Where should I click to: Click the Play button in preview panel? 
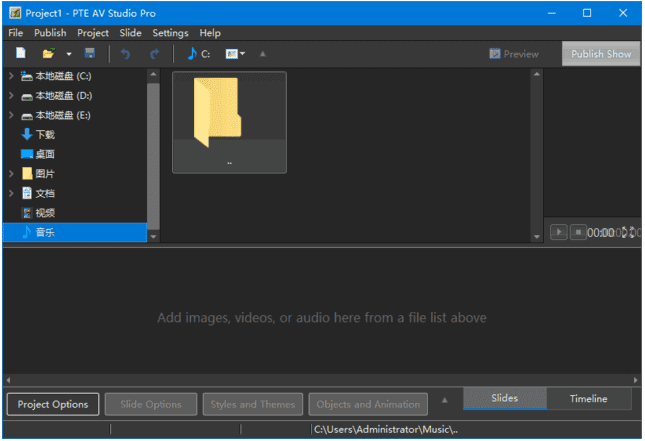pyautogui.click(x=558, y=232)
